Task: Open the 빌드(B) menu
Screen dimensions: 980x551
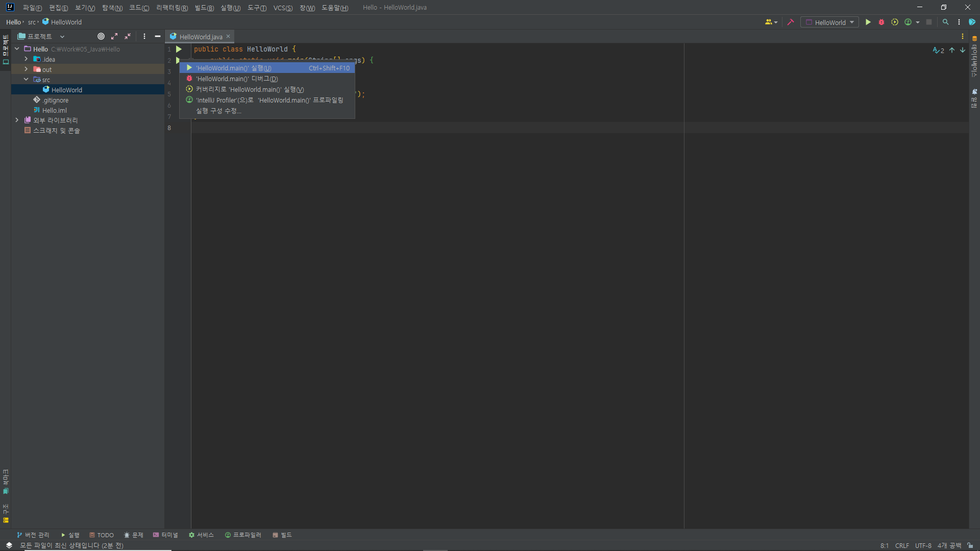Action: click(204, 8)
